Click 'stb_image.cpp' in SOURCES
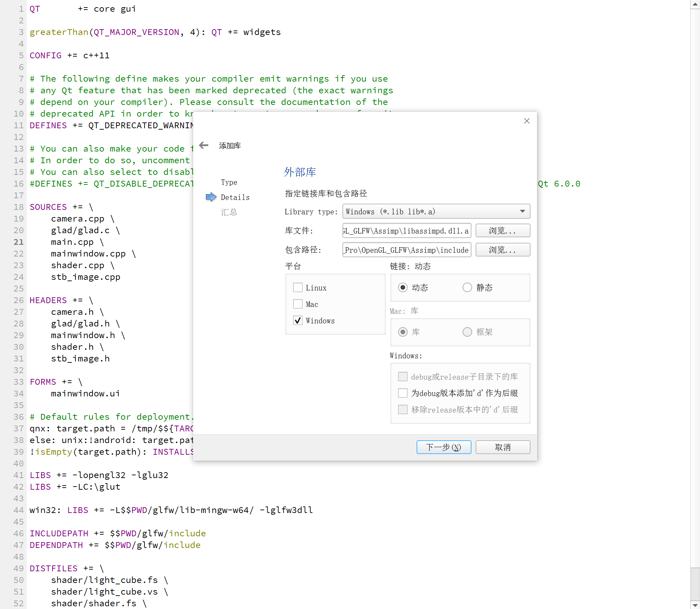 coord(86,277)
